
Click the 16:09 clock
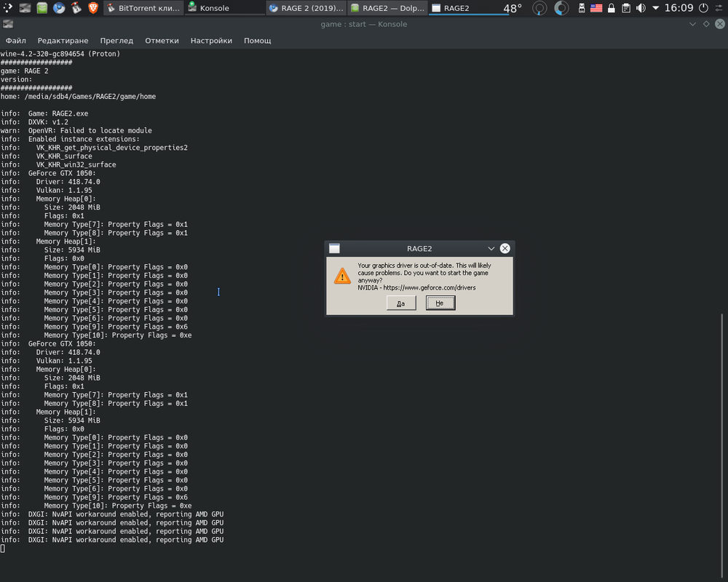pyautogui.click(x=678, y=8)
